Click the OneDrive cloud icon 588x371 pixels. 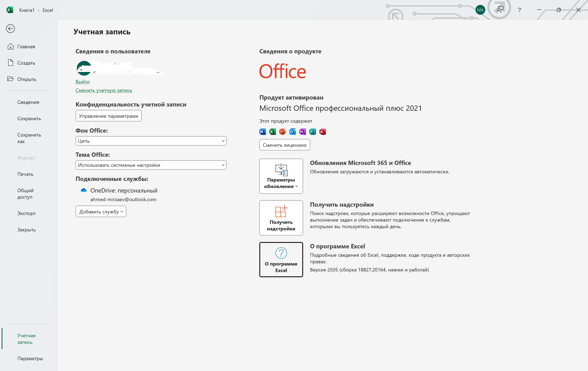click(x=84, y=190)
